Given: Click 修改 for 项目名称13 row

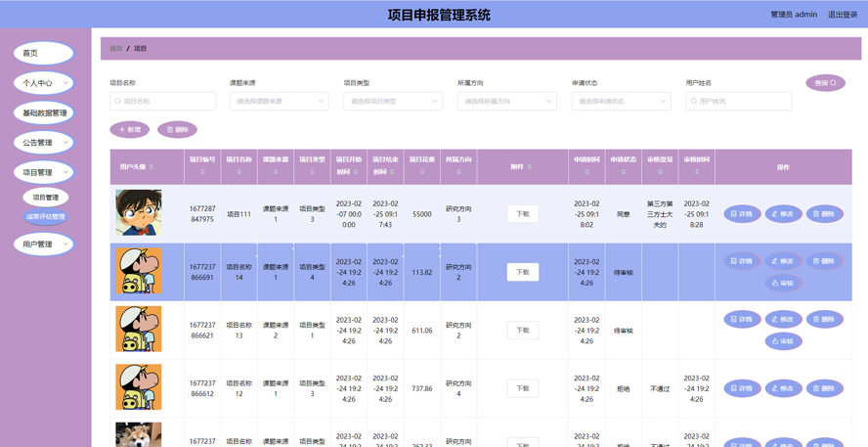Looking at the screenshot, I should pyautogui.click(x=783, y=319).
